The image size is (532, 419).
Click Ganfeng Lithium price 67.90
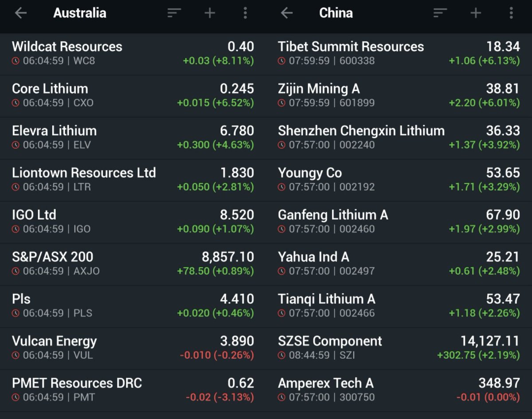(503, 215)
